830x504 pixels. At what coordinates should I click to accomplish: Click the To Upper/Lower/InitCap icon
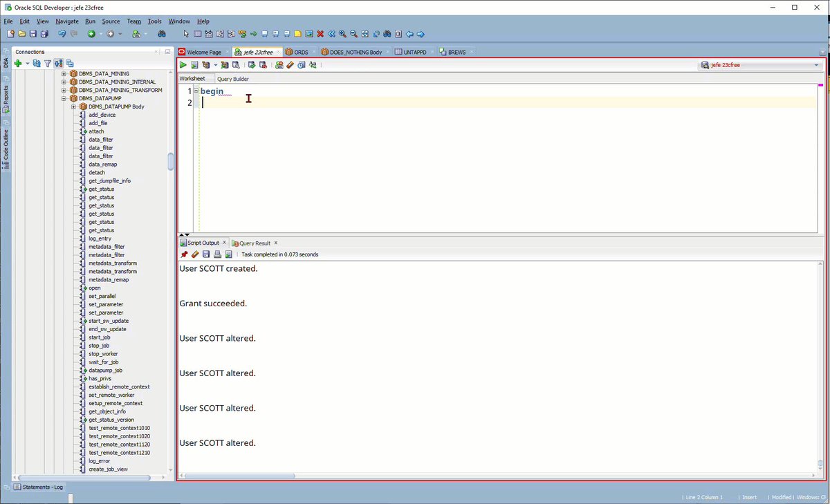313,65
